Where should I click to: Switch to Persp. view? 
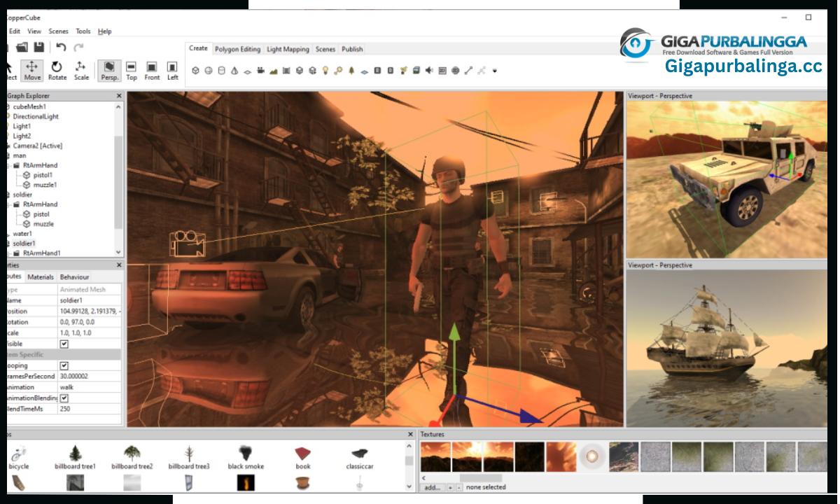click(109, 70)
